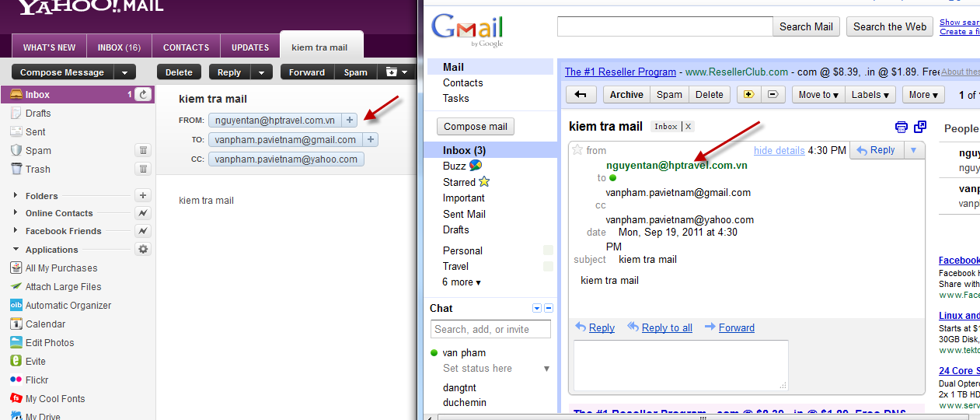Click Compose Message button in Yahoo
Image resolution: width=980 pixels, height=420 pixels.
[x=62, y=72]
